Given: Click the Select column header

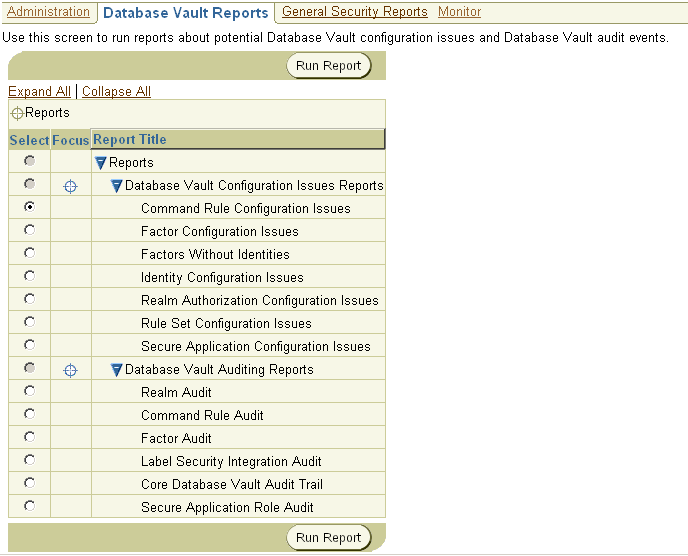Looking at the screenshot, I should pyautogui.click(x=29, y=140).
